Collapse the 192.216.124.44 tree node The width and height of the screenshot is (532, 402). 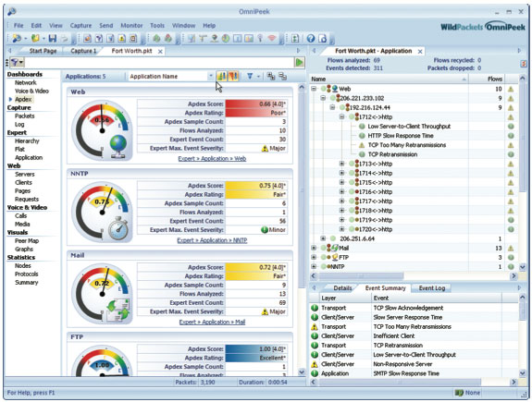332,108
